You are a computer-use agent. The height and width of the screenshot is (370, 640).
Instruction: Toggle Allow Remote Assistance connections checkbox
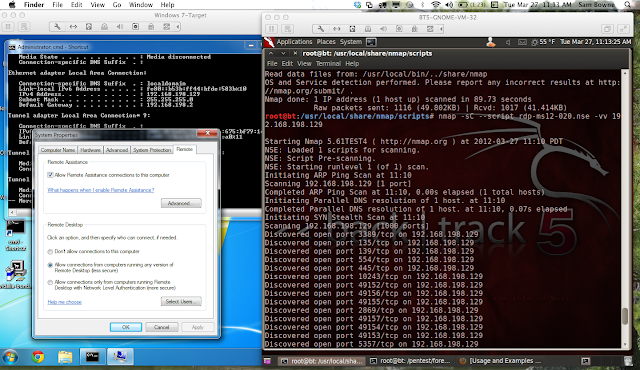coord(50,175)
